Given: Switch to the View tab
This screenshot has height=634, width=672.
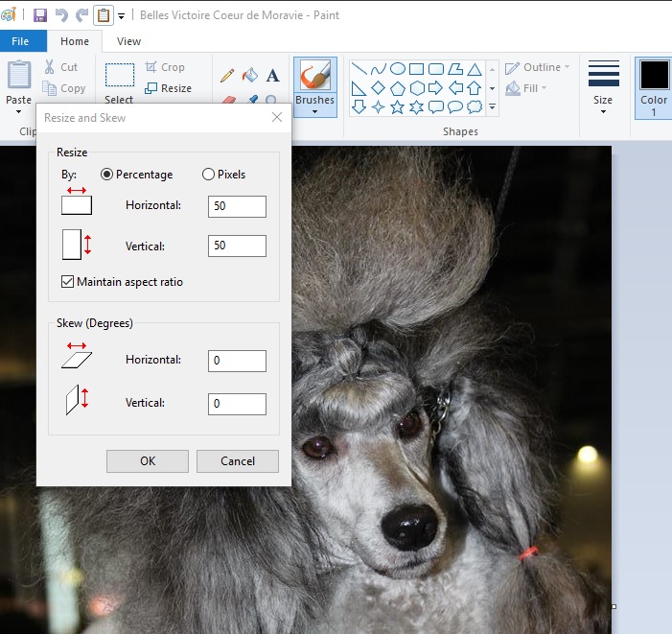Looking at the screenshot, I should pos(128,41).
